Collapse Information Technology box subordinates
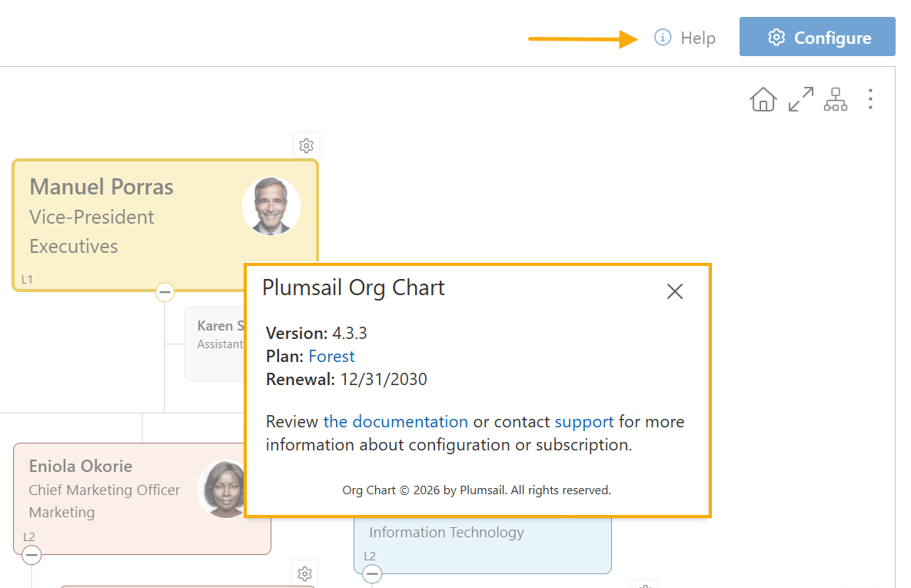Screen dimensions: 911x588 point(372,574)
